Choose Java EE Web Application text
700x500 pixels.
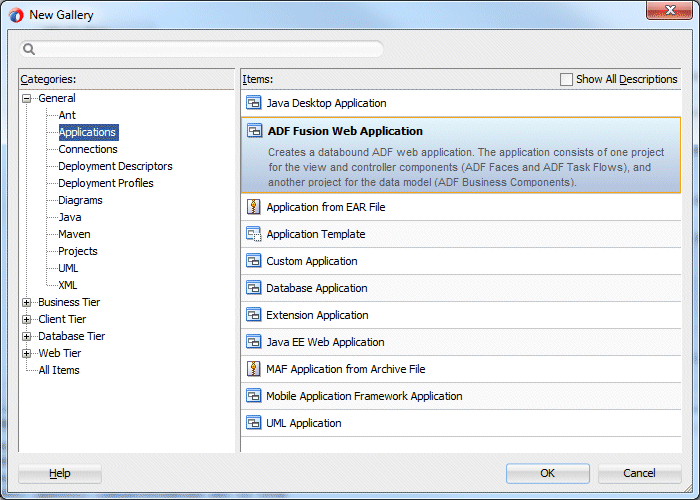[325, 342]
